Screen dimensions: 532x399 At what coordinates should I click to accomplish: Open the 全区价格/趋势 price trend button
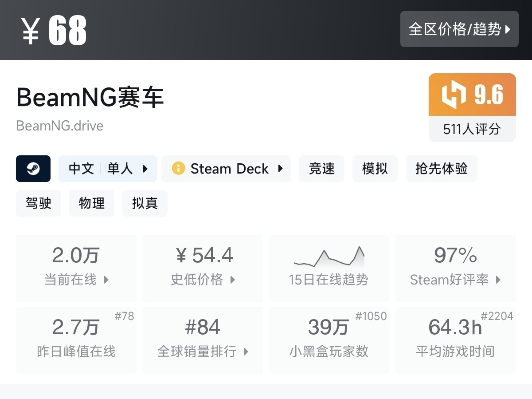tap(459, 29)
